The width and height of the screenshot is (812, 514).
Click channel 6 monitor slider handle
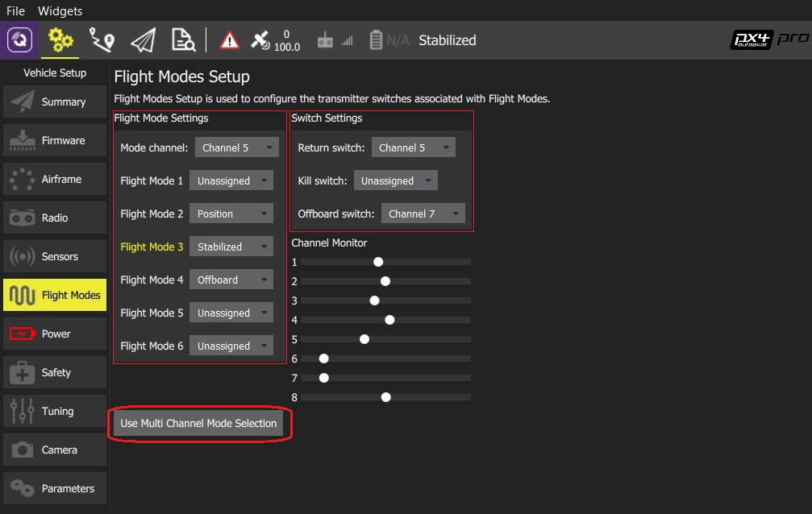point(324,359)
